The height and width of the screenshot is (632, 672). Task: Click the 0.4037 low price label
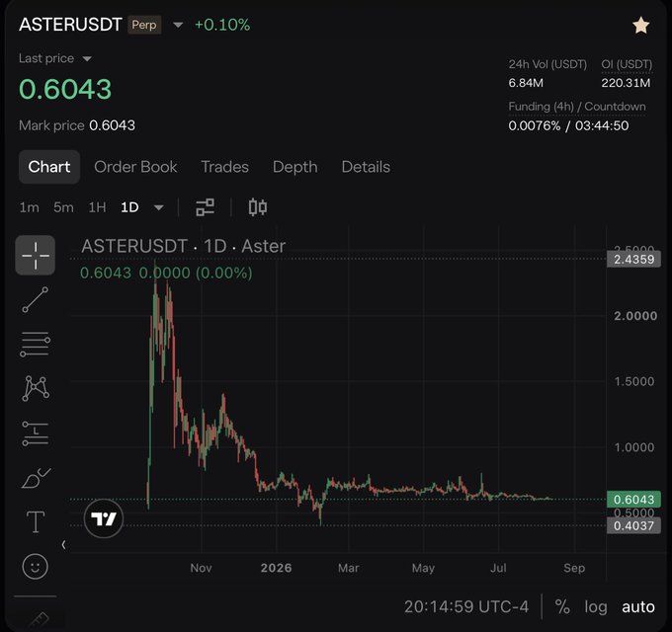click(633, 525)
